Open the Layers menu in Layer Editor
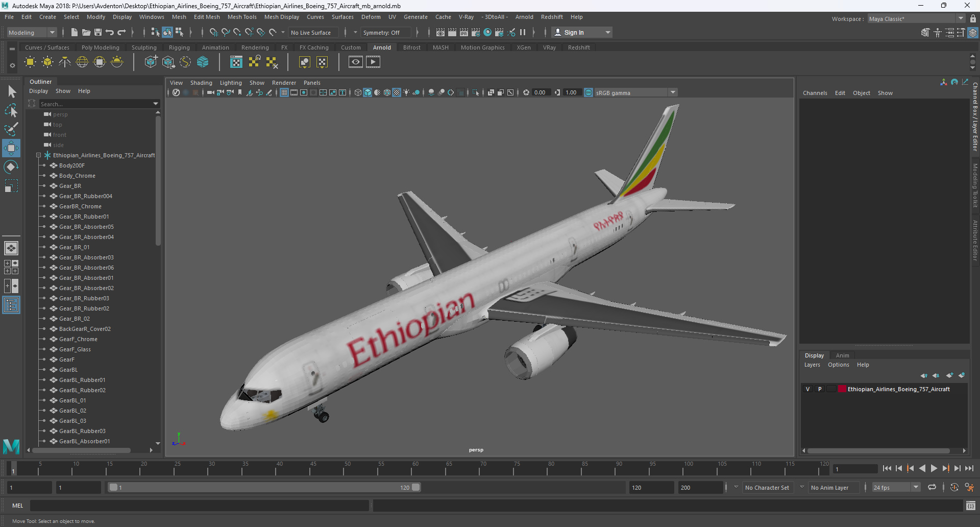Screen dimensions: 980x527 click(812, 365)
